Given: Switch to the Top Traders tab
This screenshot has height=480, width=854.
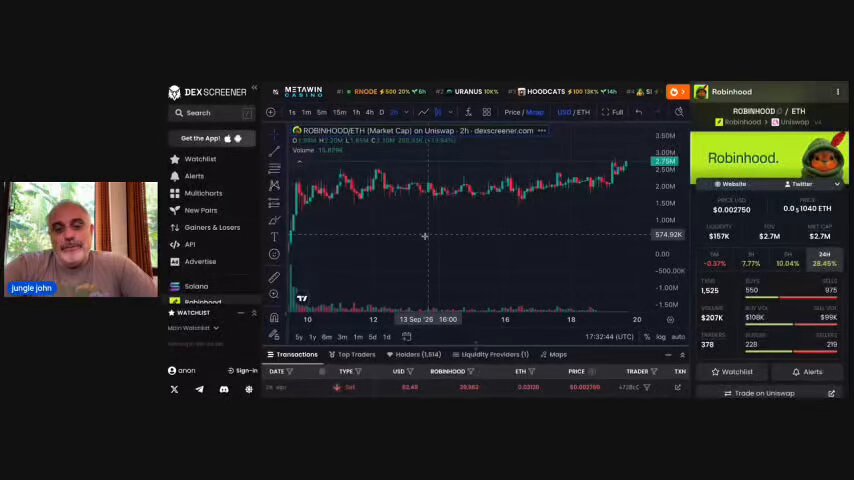Looking at the screenshot, I should [x=352, y=355].
